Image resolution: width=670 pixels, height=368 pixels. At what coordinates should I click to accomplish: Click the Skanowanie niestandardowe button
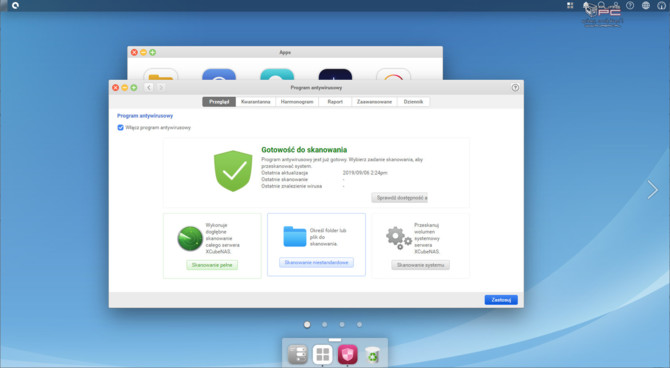[316, 262]
